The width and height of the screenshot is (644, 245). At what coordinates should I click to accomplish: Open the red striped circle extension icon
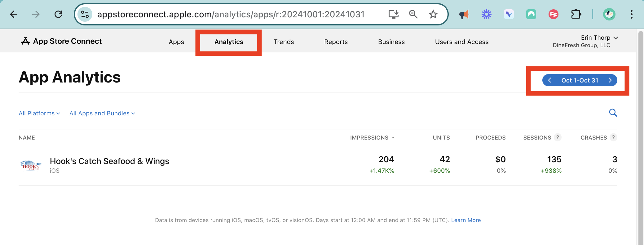coord(553,14)
